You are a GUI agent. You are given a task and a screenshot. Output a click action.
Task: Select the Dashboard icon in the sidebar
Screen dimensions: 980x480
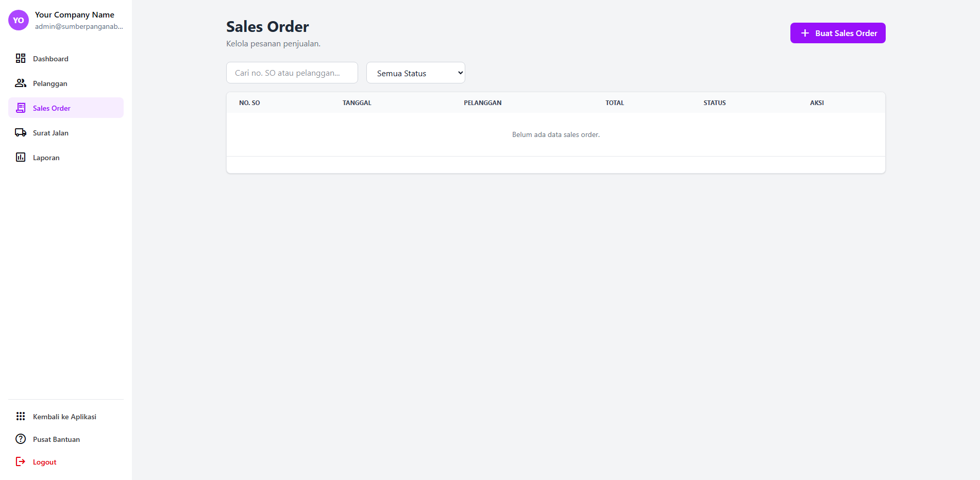point(21,58)
